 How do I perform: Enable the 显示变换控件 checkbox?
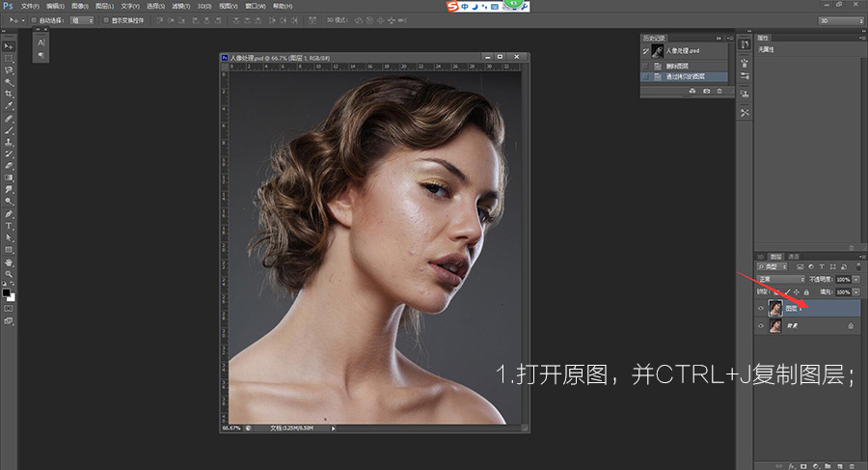105,19
